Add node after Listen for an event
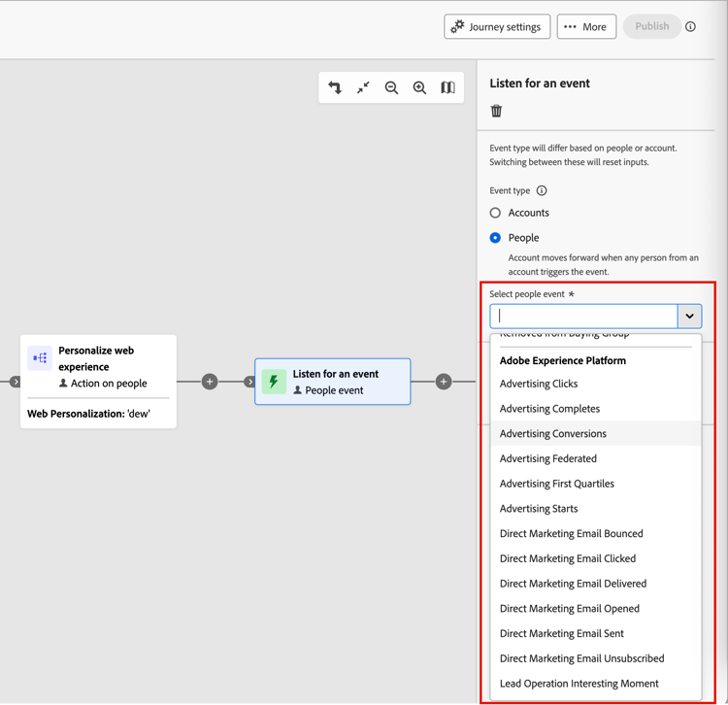The image size is (728, 705). (x=444, y=382)
